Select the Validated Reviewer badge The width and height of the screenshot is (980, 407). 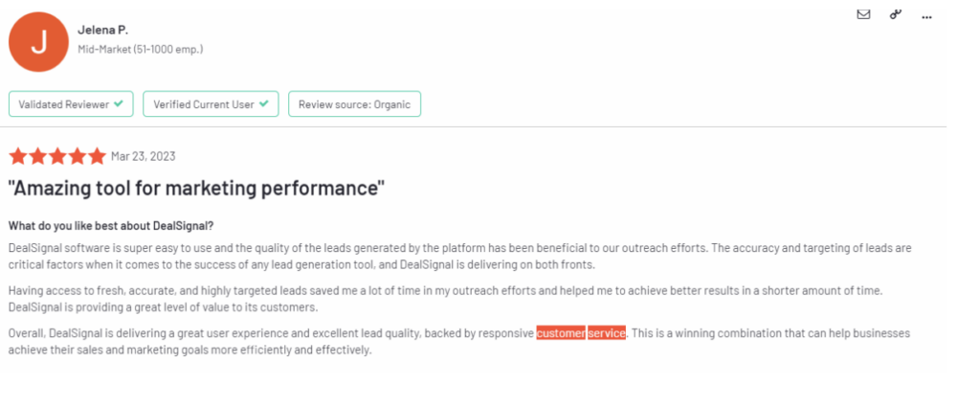(71, 103)
